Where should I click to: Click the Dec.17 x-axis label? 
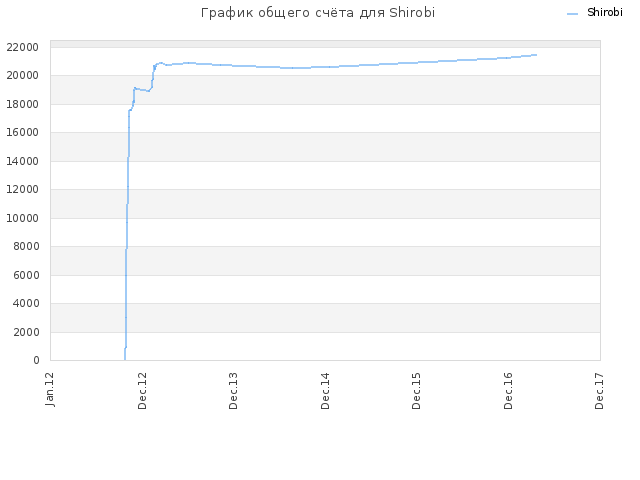coord(599,391)
